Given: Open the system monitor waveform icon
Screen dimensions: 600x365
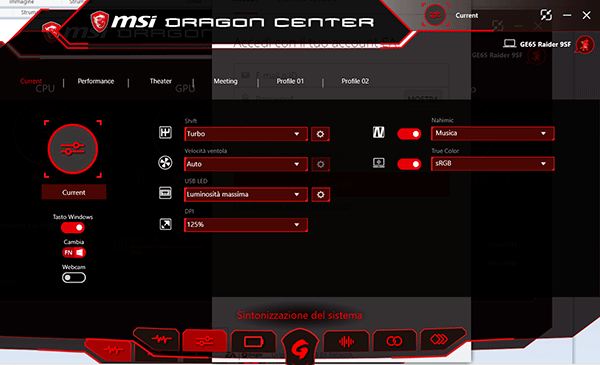Looking at the screenshot, I should click(x=161, y=339).
